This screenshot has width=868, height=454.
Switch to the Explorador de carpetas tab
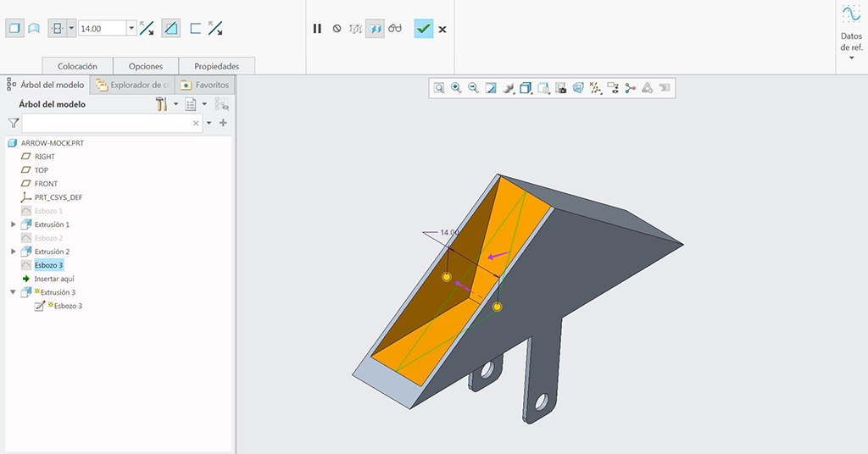[x=132, y=85]
